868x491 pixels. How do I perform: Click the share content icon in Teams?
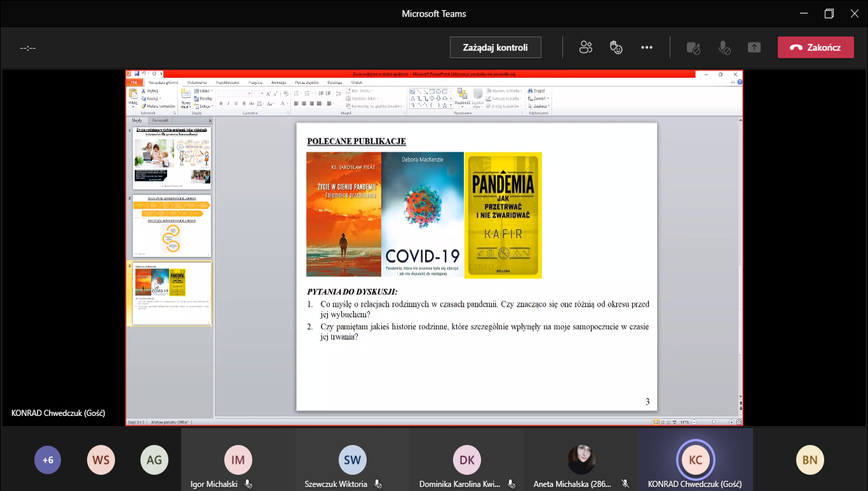click(x=754, y=48)
